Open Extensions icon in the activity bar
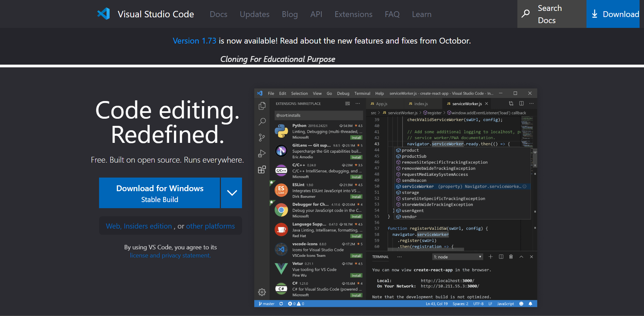The image size is (644, 316). [262, 170]
